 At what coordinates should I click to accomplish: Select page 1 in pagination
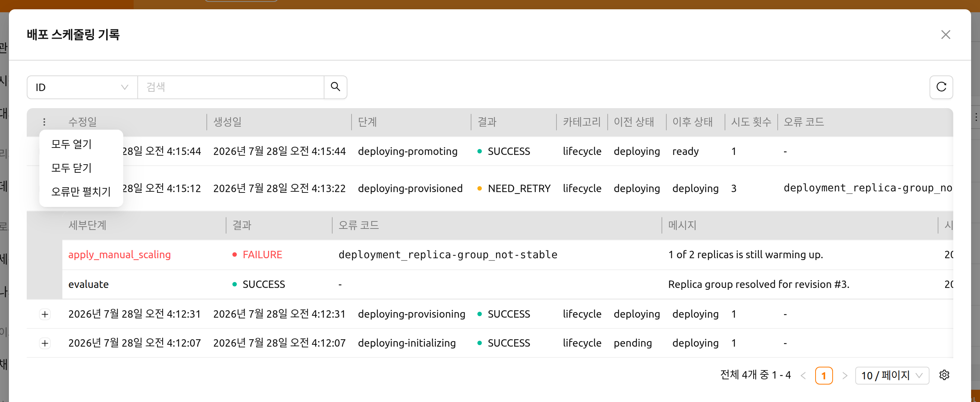824,376
